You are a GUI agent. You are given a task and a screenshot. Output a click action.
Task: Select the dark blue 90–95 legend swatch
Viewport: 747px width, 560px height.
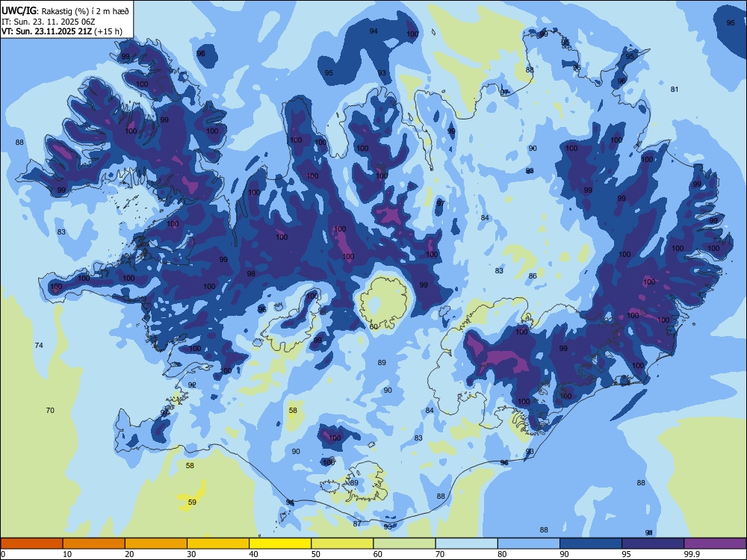591,544
